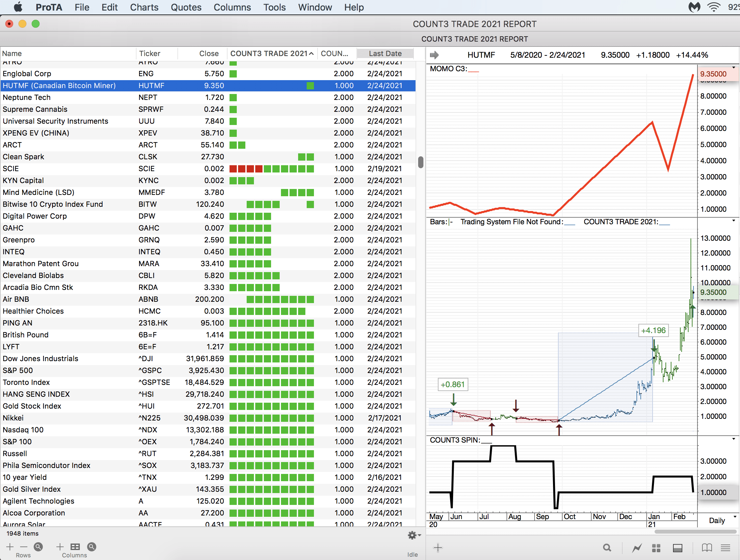Screen dimensions: 740x560
Task: Click the COUNT3 SPIN black line color indicator
Action: click(x=486, y=442)
